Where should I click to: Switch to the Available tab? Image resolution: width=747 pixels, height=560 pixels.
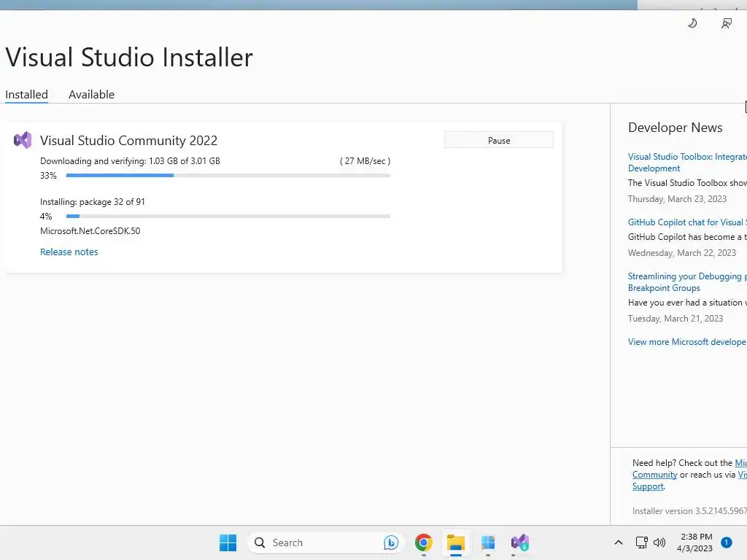(x=91, y=94)
